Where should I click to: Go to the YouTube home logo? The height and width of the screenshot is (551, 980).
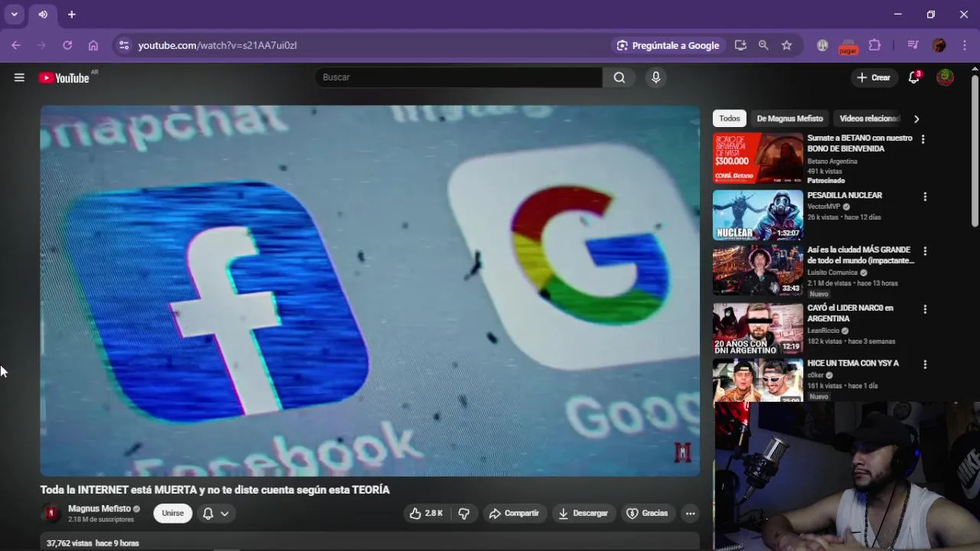64,77
